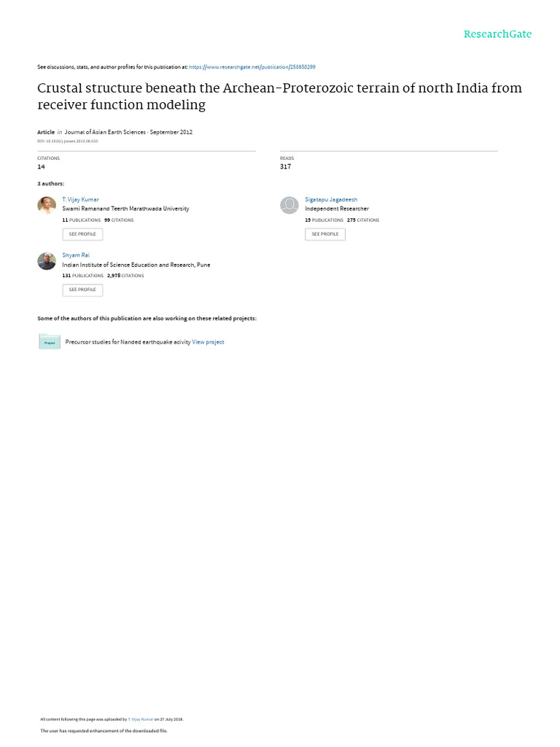Open T. Vijay Kumar author name link
Screen dimensions: 560x747
pos(80,199)
